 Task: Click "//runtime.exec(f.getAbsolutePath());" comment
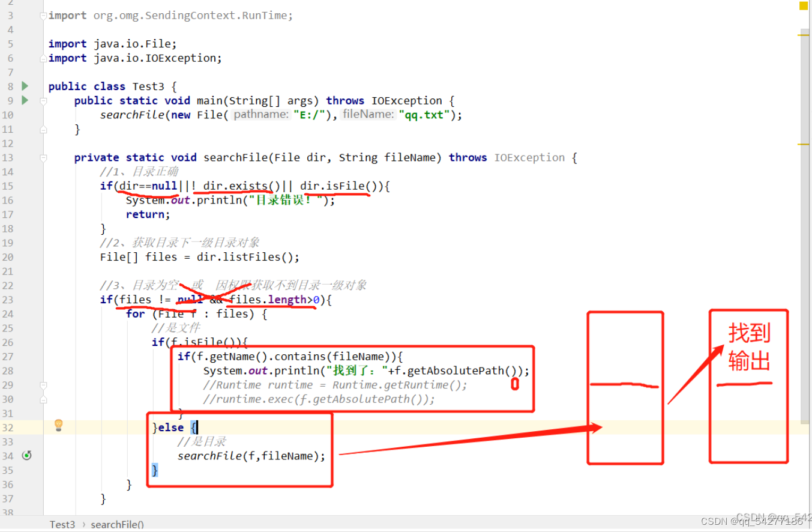click(x=319, y=399)
